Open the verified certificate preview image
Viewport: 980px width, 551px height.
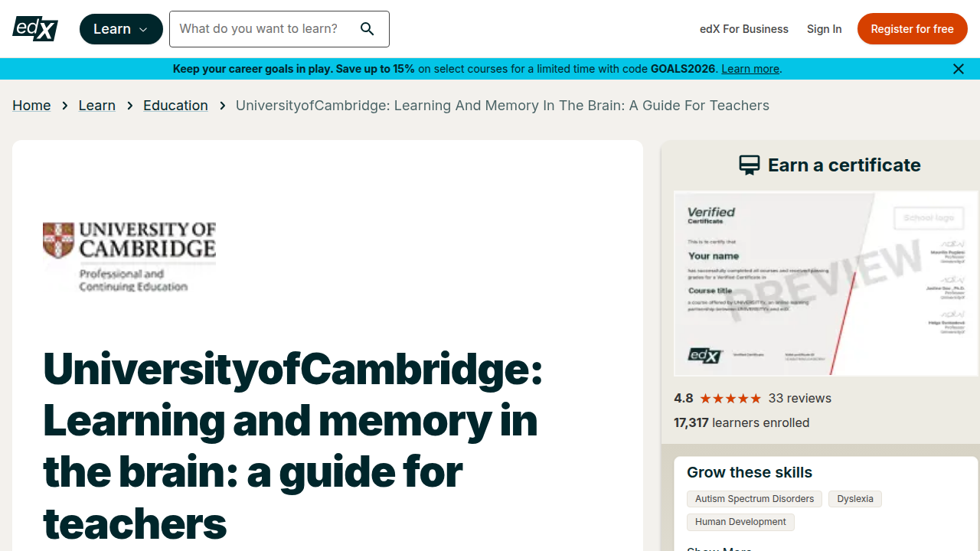pyautogui.click(x=826, y=283)
